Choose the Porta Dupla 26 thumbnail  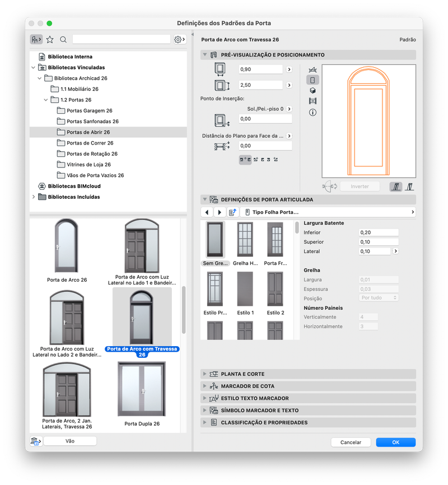(x=142, y=389)
